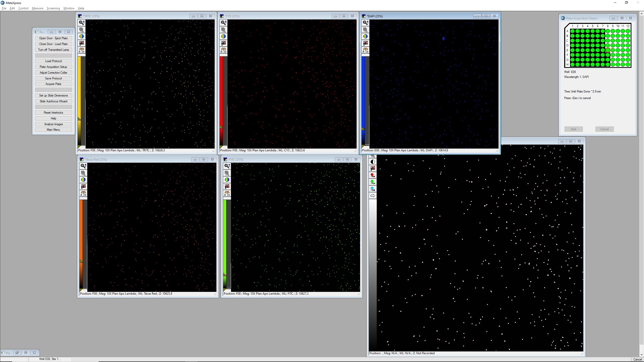Open the Measure menu
644x362 pixels.
37,8
